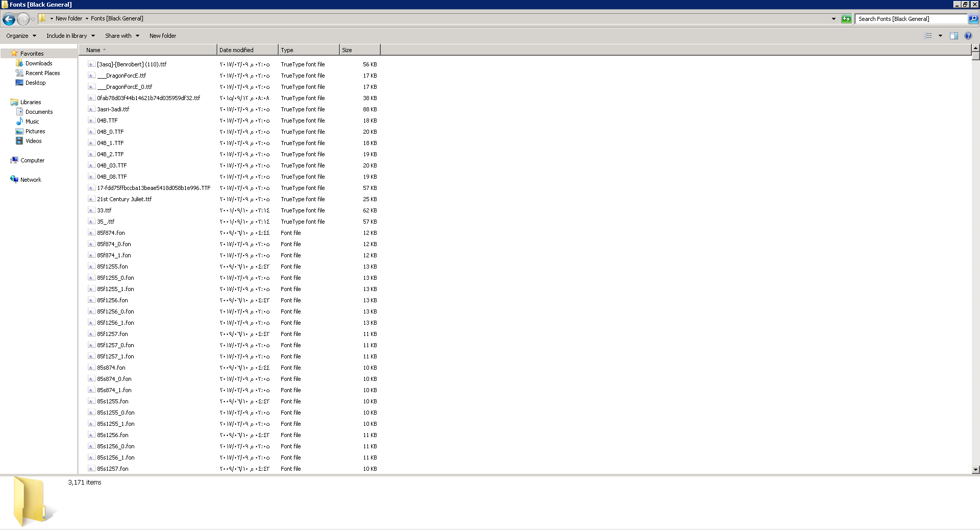Select the 21st Century Juliet.ttf file
Viewport: 980px width, 530px height.
coord(124,199)
